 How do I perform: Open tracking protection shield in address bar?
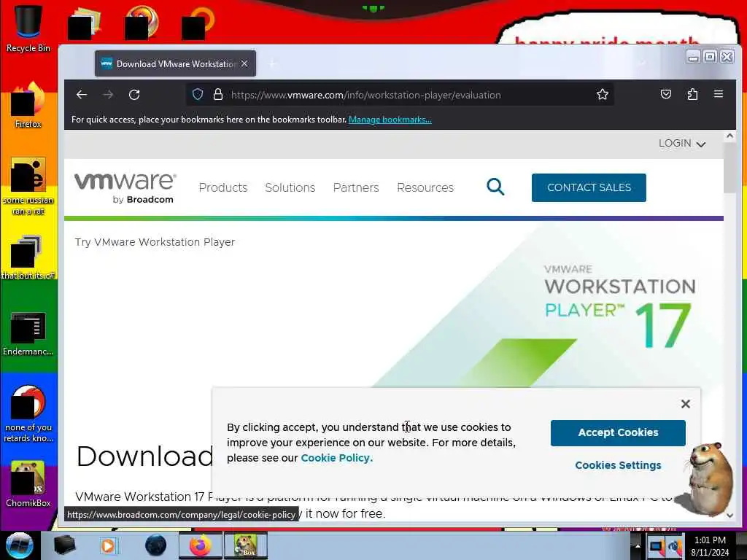click(x=198, y=94)
